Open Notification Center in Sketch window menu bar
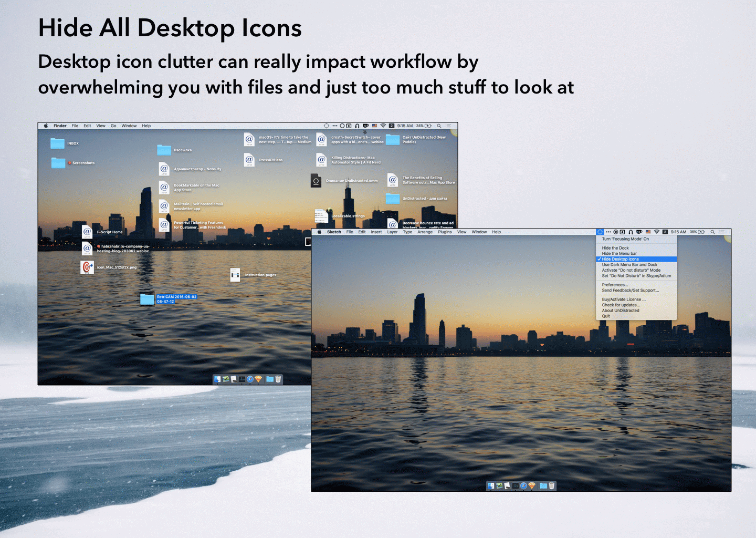Screen dimensions: 756x538 tap(722, 232)
